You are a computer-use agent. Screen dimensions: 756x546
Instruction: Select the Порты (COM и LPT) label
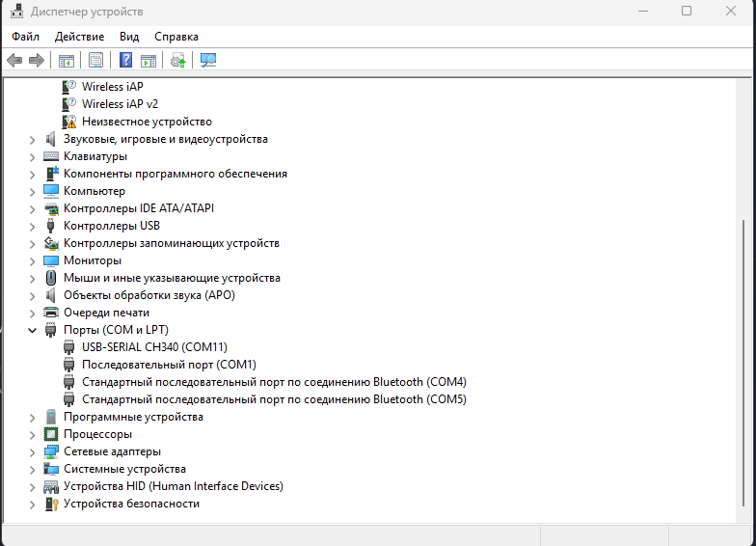(116, 330)
